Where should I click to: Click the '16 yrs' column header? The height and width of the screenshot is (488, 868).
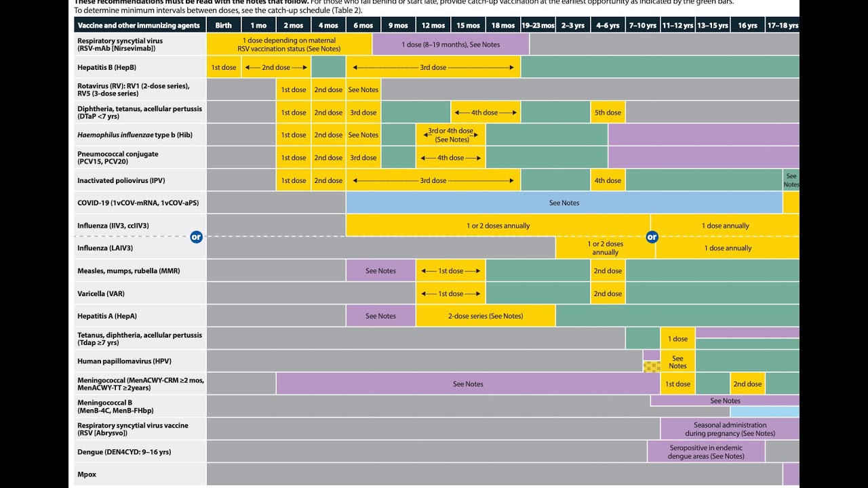point(748,25)
